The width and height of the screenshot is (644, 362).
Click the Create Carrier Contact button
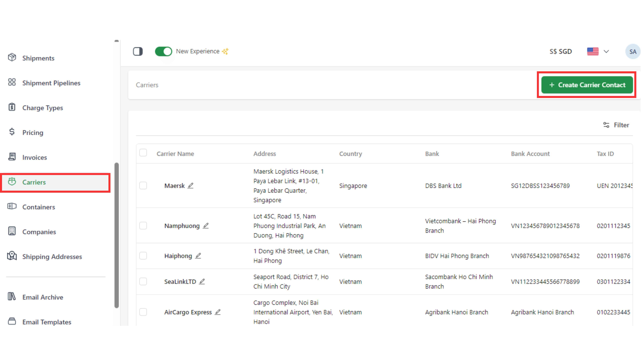tap(587, 85)
